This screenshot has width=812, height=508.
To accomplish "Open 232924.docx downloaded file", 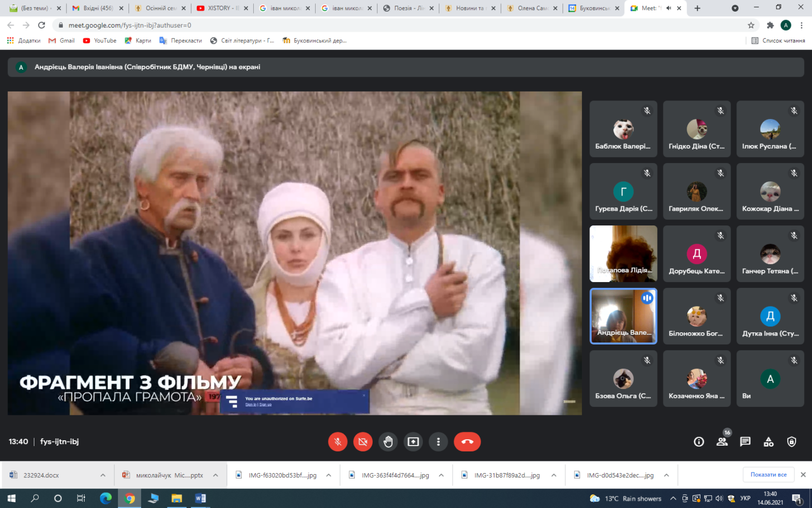I will click(41, 475).
